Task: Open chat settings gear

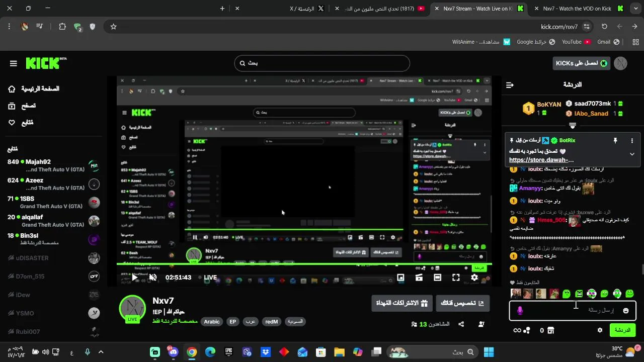Action: point(600,330)
